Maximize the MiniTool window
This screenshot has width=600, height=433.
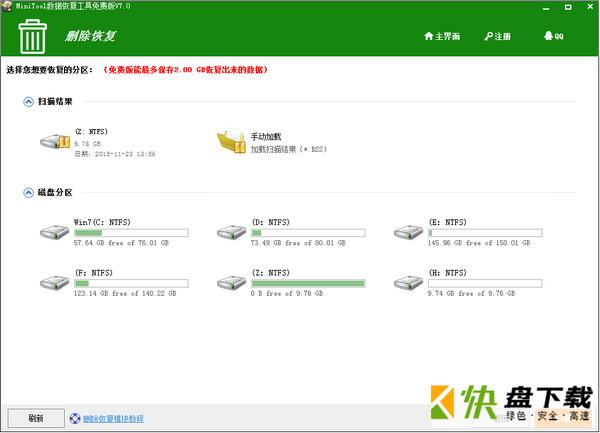(568, 7)
